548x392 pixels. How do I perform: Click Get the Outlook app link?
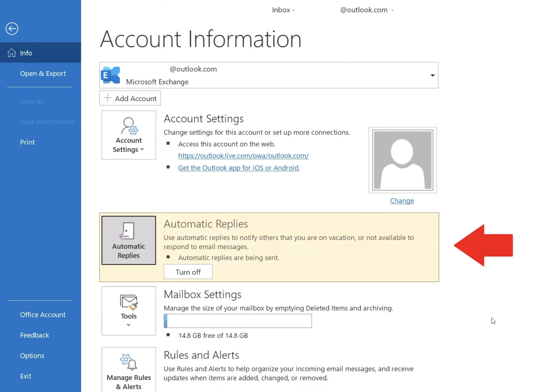(x=239, y=167)
